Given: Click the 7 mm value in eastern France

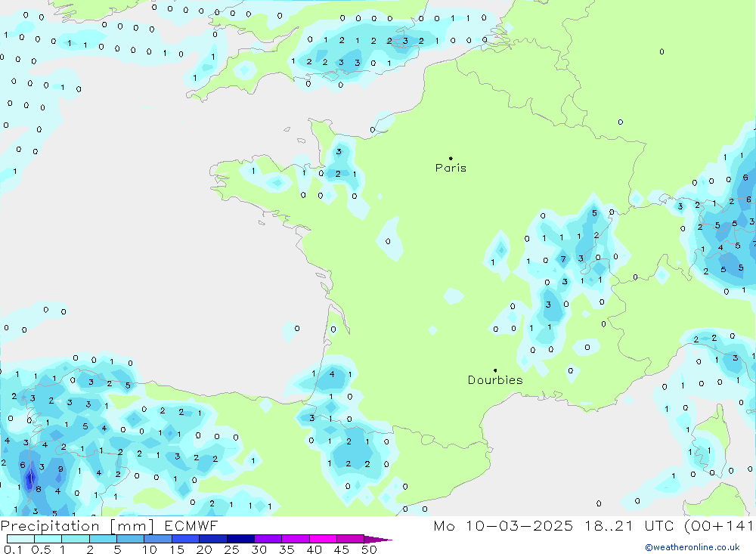Looking at the screenshot, I should coord(562,259).
